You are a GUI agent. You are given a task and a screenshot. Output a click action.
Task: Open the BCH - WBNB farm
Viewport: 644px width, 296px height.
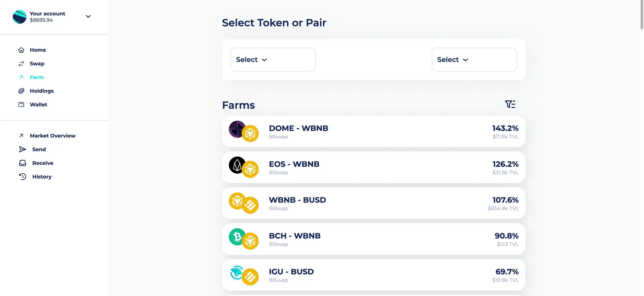373,239
